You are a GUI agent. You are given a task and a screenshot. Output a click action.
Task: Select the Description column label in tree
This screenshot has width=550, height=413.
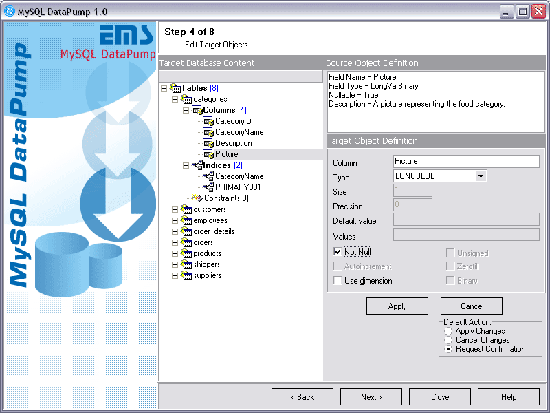234,143
